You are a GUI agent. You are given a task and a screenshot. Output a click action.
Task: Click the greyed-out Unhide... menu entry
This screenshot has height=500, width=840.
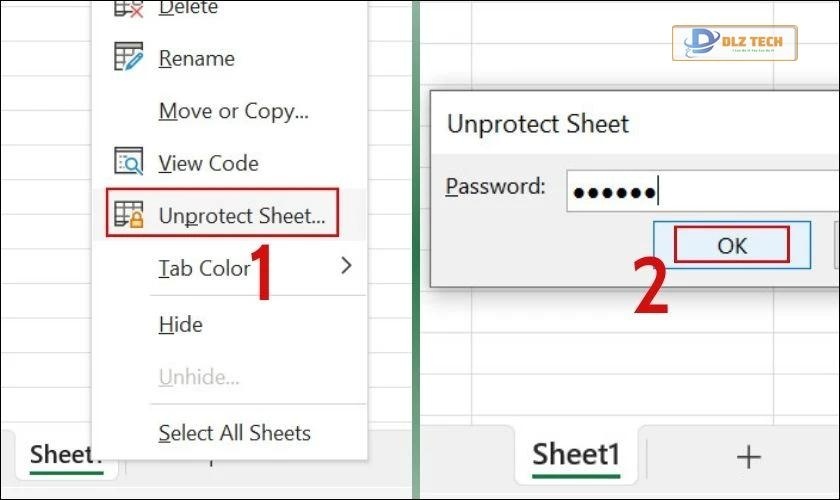click(199, 378)
